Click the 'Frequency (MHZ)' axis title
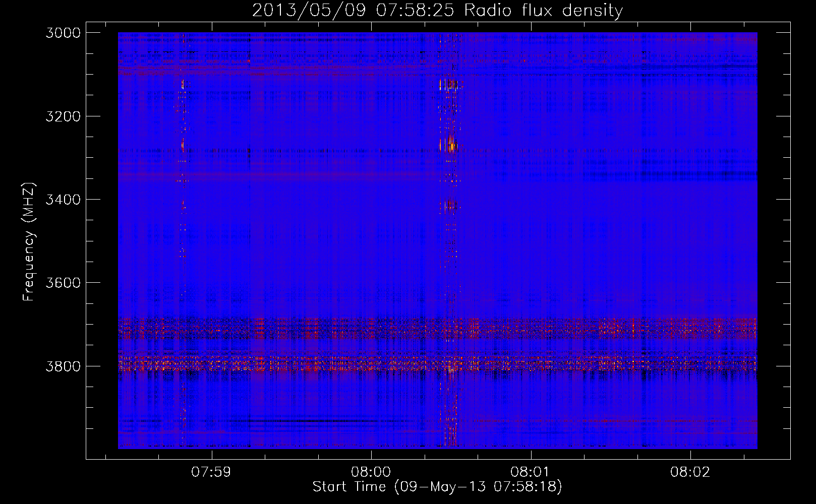This screenshot has height=504, width=816. pyautogui.click(x=29, y=242)
